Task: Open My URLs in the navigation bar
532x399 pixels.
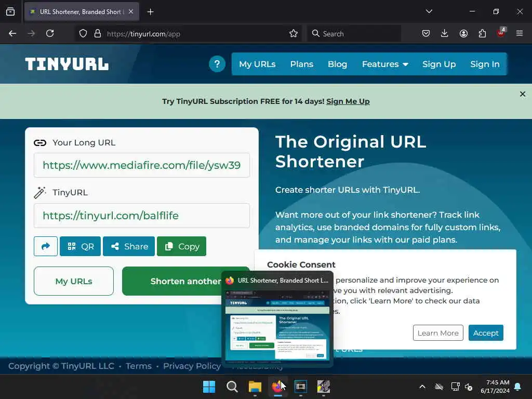Action: pyautogui.click(x=257, y=64)
